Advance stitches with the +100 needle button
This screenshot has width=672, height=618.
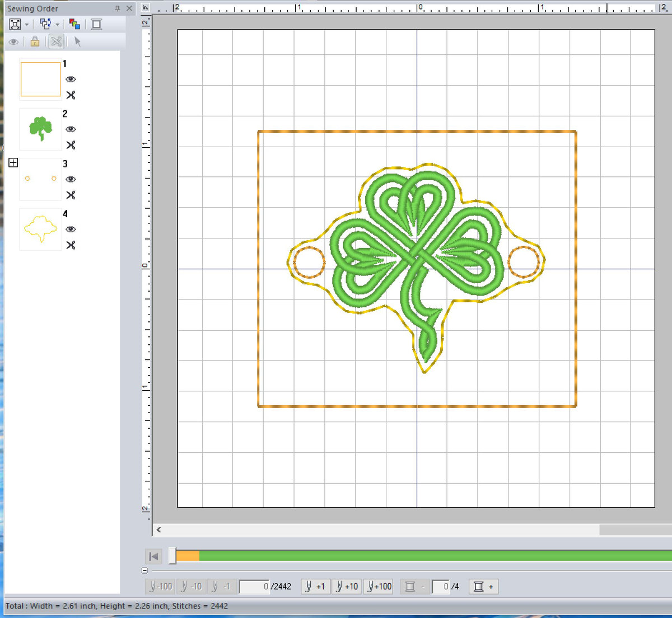(x=379, y=587)
